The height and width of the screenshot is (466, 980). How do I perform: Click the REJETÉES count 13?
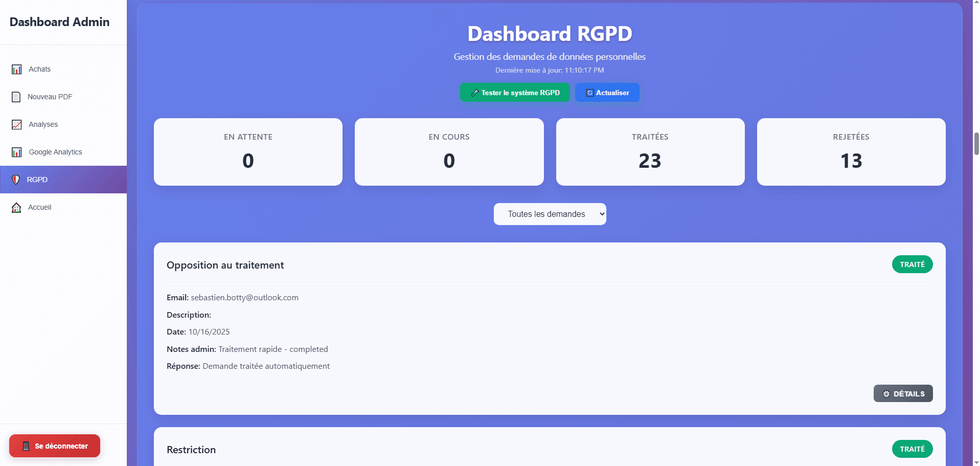coord(851,161)
